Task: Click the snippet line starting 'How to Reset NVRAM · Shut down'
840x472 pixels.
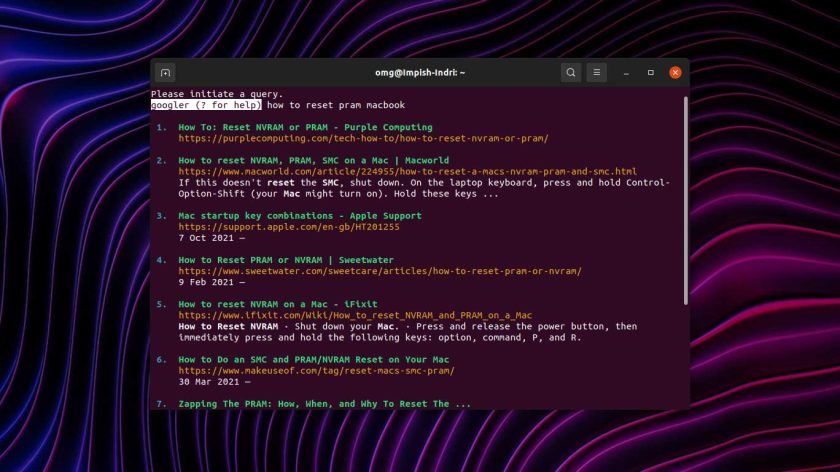Action: (408, 326)
